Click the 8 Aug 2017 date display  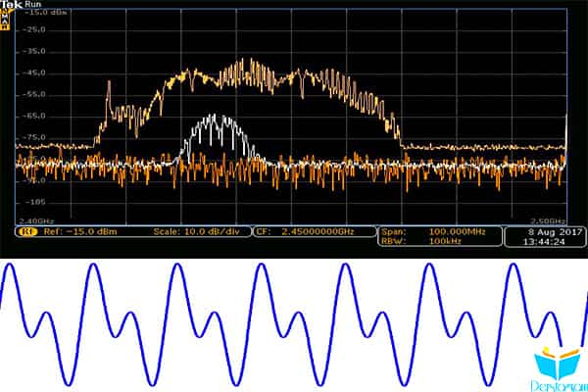click(555, 232)
